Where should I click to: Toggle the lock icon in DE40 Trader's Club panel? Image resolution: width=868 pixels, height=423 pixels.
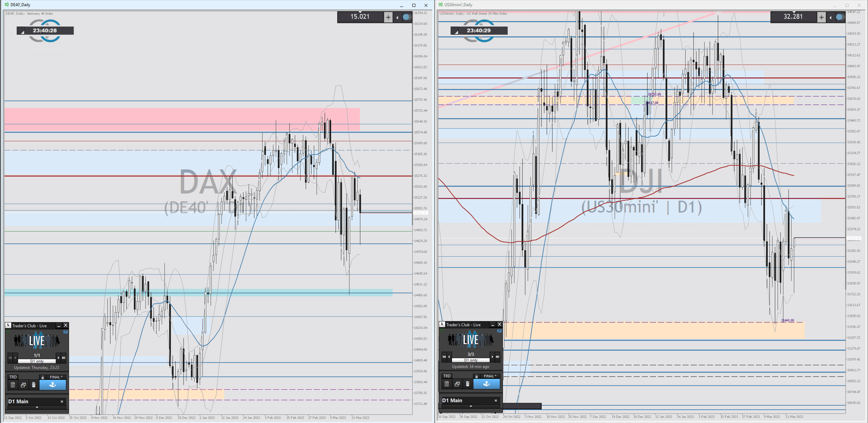click(x=42, y=377)
